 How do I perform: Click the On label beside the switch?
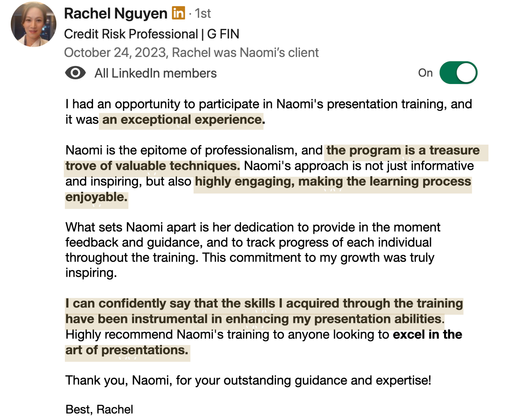[x=425, y=73]
